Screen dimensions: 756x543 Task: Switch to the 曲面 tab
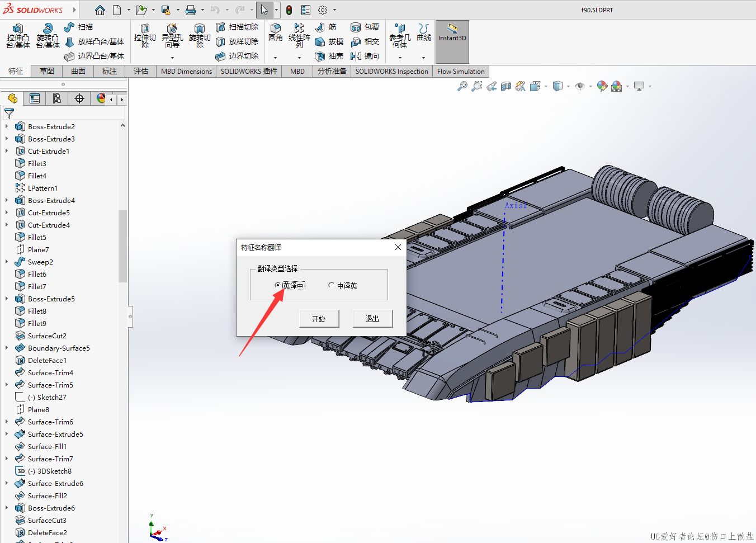point(78,71)
